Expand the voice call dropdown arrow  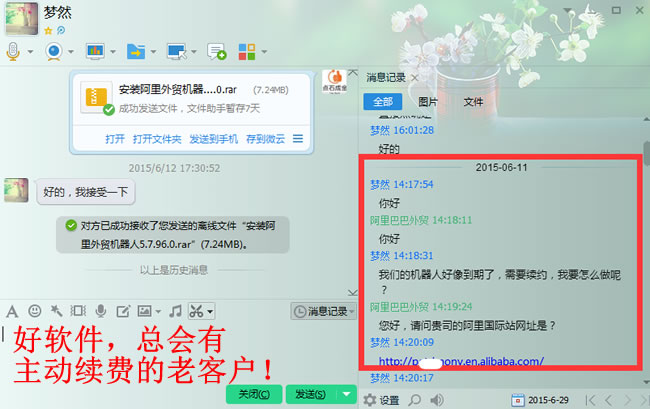click(x=30, y=52)
